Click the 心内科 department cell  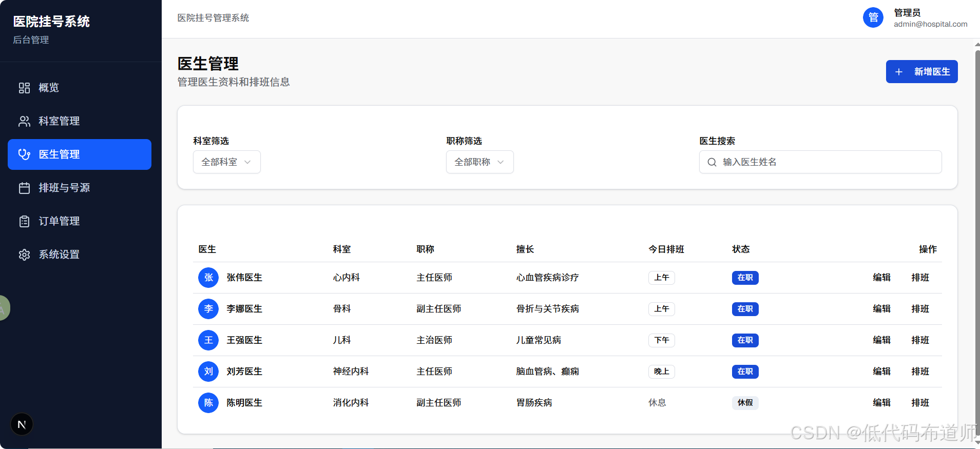tap(346, 278)
